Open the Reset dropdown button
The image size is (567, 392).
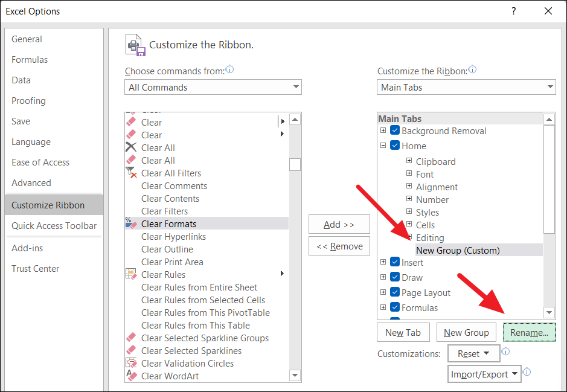tap(473, 353)
